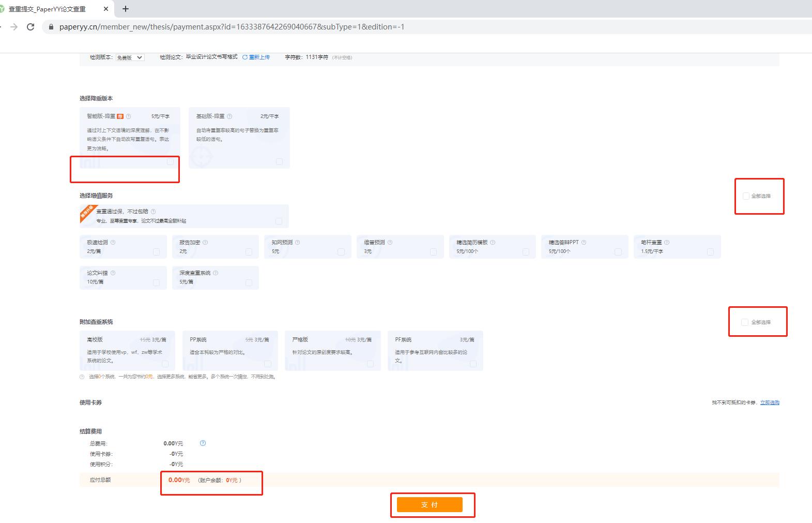Check the 智能版-降重 checkbox
Image resolution: width=812 pixels, height=523 pixels.
[170, 162]
